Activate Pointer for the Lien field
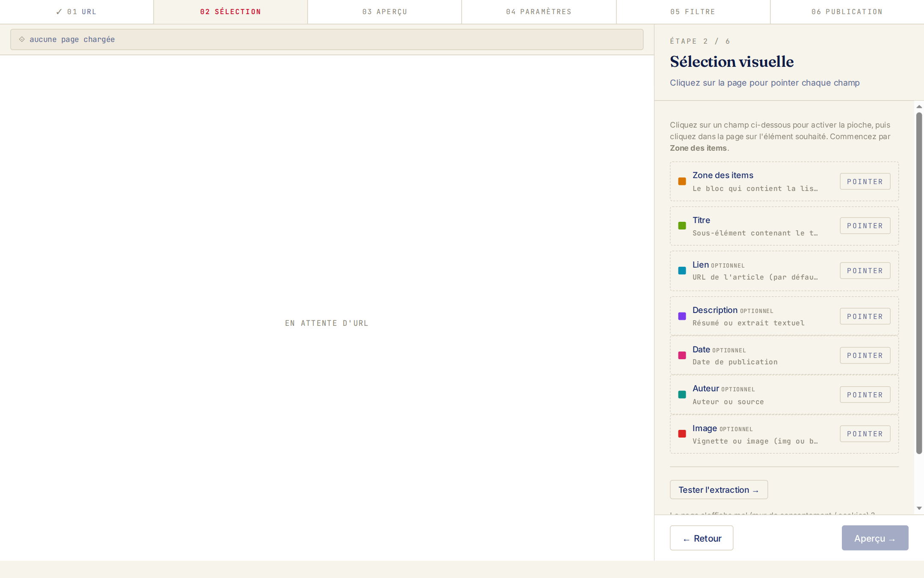This screenshot has width=924, height=578. [865, 271]
